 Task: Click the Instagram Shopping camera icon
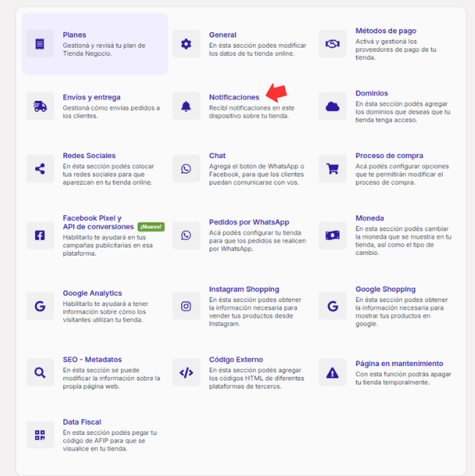pyautogui.click(x=186, y=306)
